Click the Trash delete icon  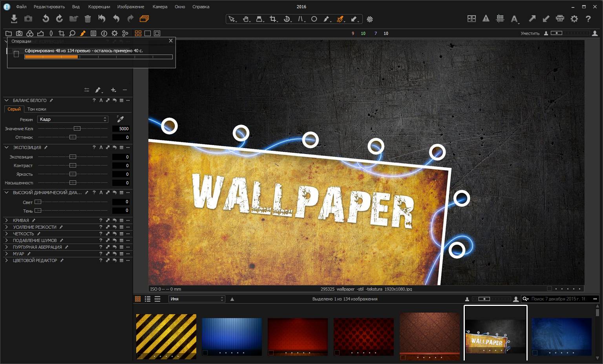point(88,18)
